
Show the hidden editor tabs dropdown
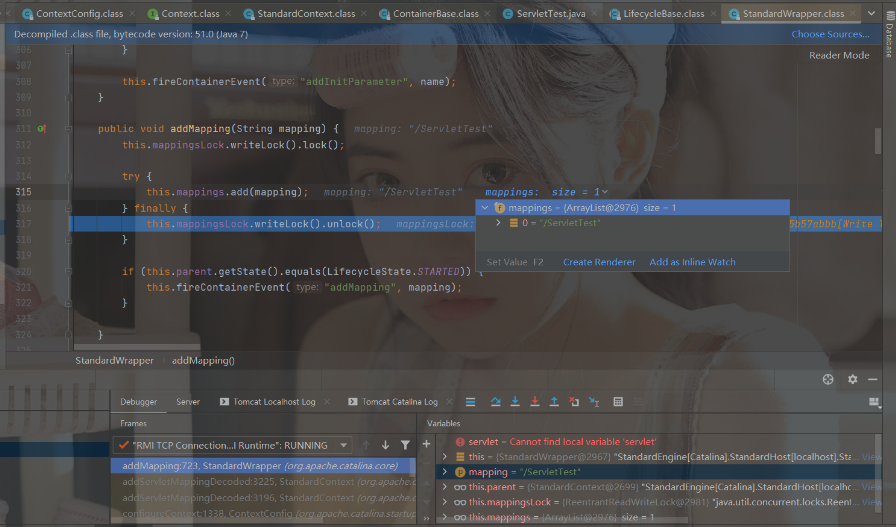871,13
